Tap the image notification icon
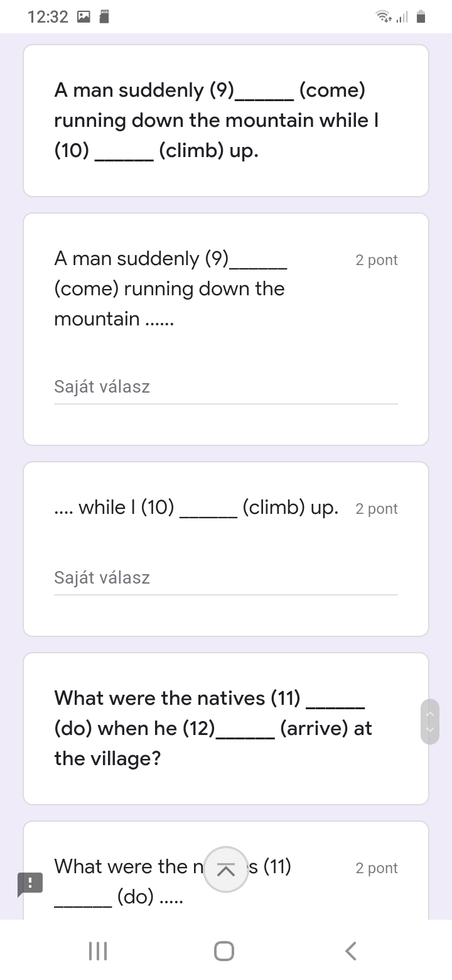This screenshot has width=452, height=980. pos(84,17)
